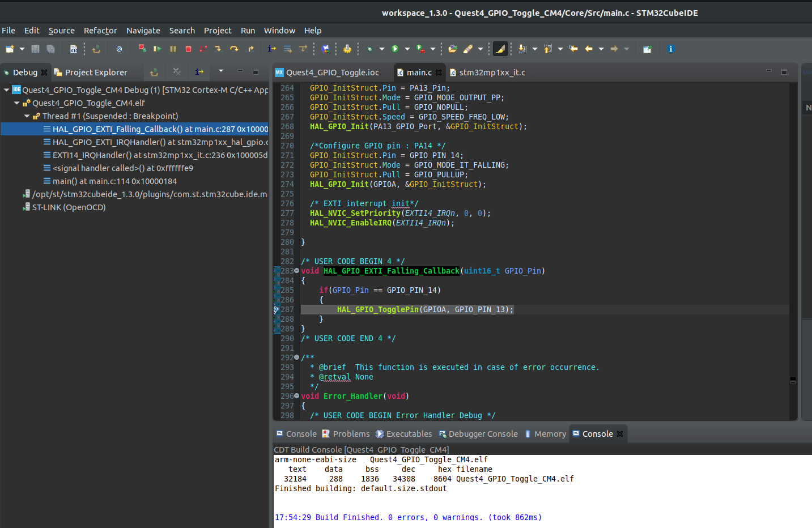Toggle Use Step Filters icon
Screen dimensions: 812x528
pyautogui.click(x=303, y=49)
